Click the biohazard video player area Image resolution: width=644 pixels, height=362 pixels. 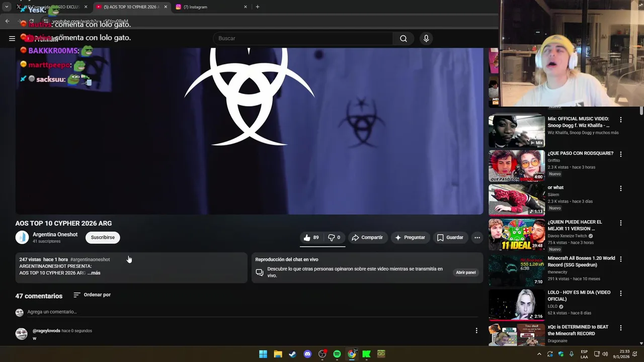[x=249, y=131]
